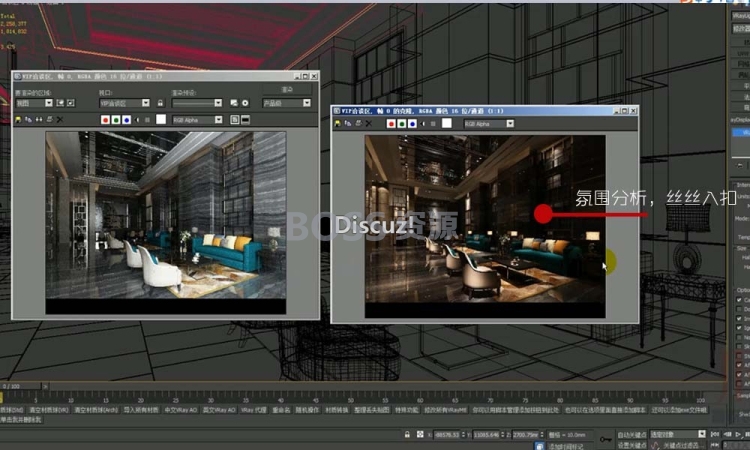Open Environment and Effects dialog icon
The width and height of the screenshot is (750, 450).
[245, 103]
